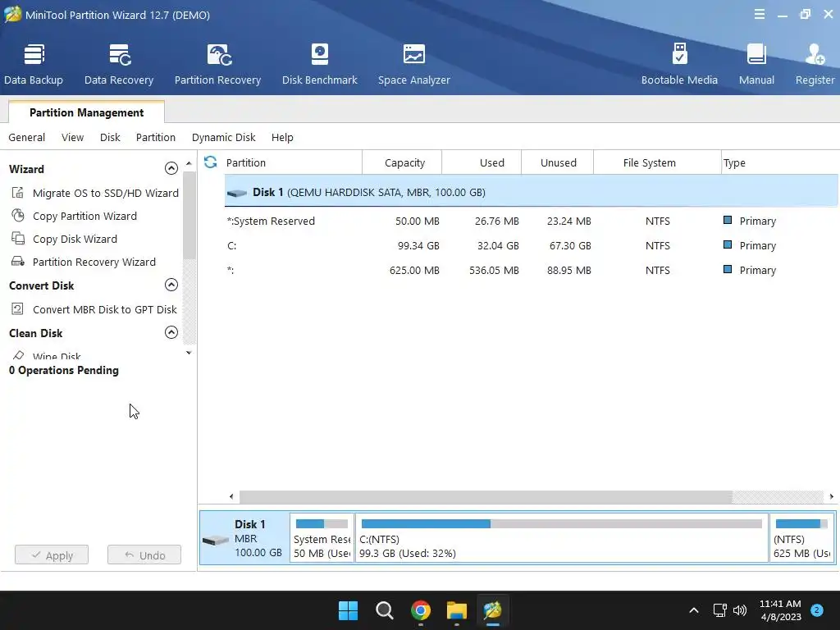Open the volume control in system tray
Viewport: 840px width, 630px height.
tap(740, 610)
